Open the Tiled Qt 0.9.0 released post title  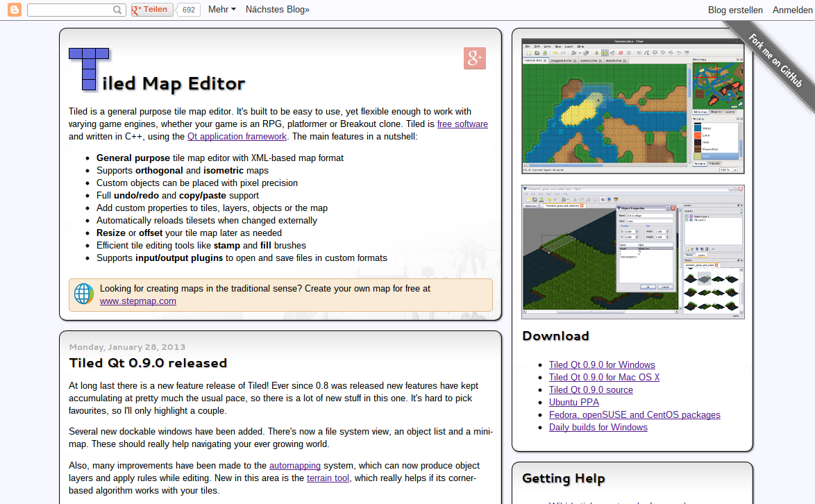148,362
